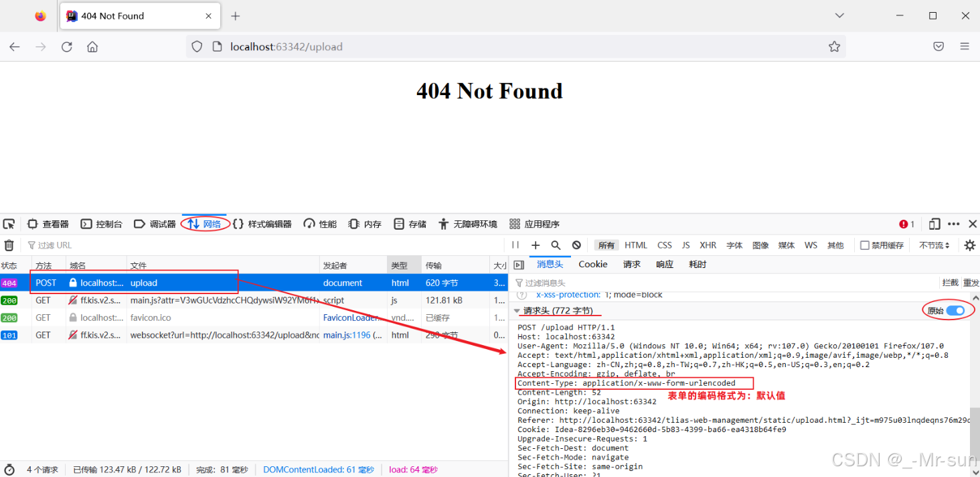Sort by the type column header
This screenshot has width=980, height=477.
click(x=404, y=265)
